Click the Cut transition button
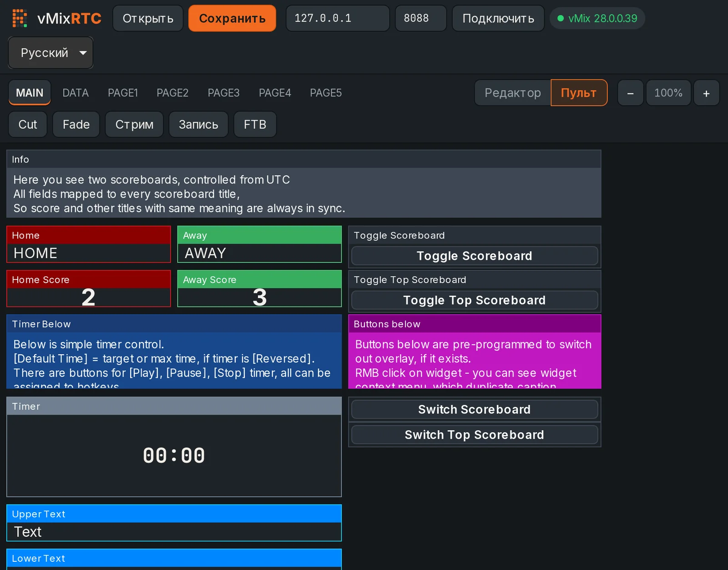This screenshot has width=728, height=570. pos(28,124)
